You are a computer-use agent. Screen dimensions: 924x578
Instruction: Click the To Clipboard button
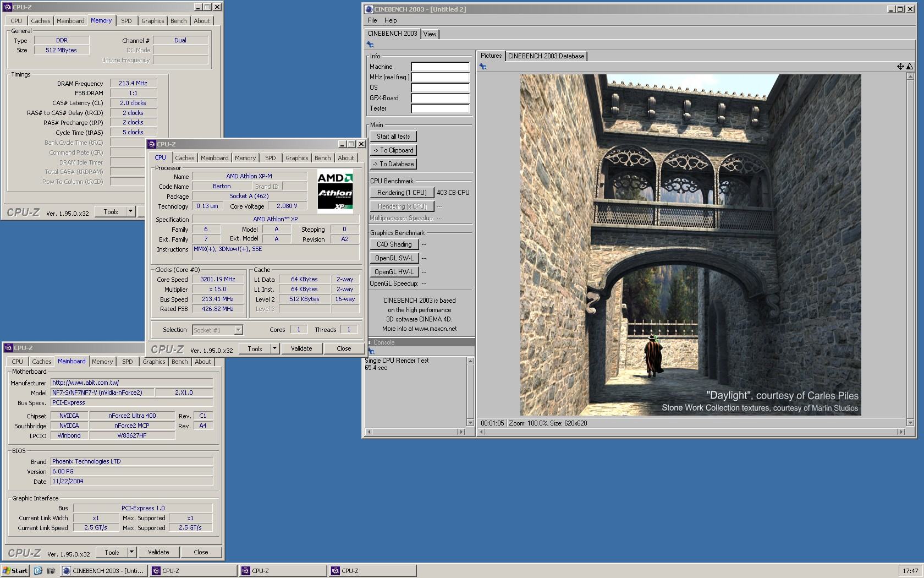point(393,150)
